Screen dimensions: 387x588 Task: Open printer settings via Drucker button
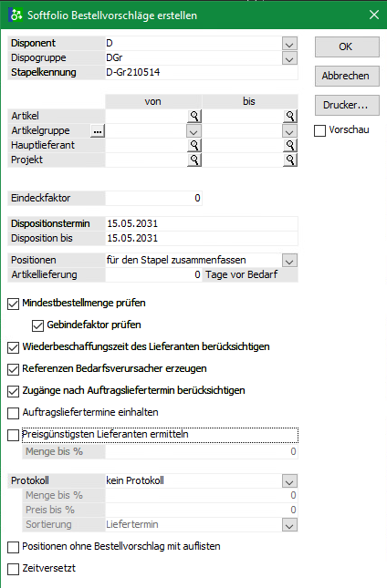[347, 105]
